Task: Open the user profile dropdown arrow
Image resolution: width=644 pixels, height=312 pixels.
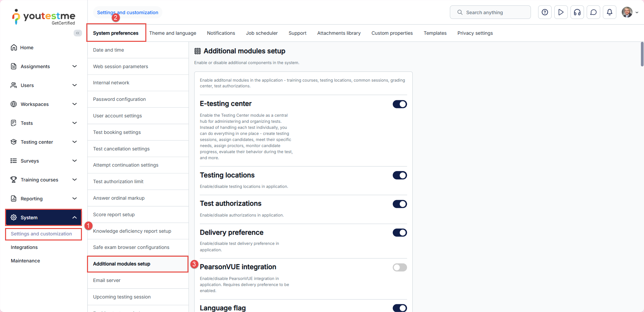Action: 637,12
